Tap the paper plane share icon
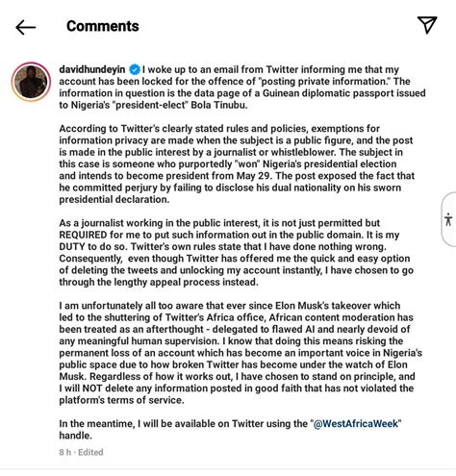 427,25
